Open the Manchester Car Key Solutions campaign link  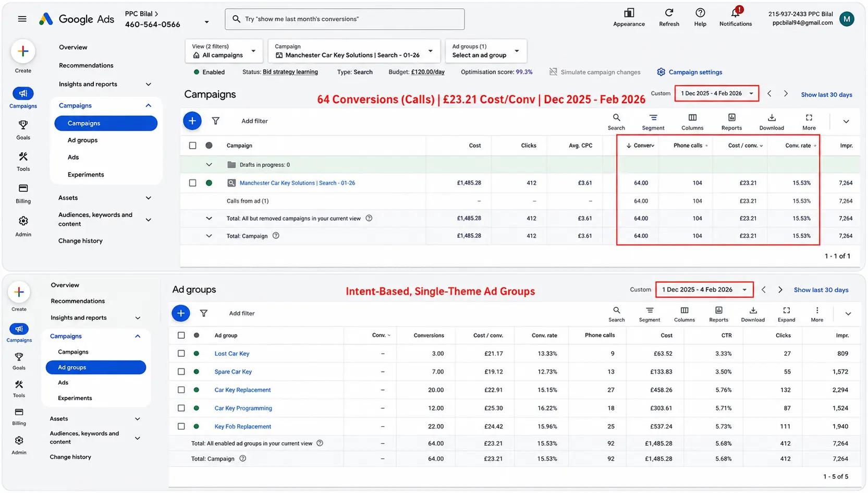(297, 183)
